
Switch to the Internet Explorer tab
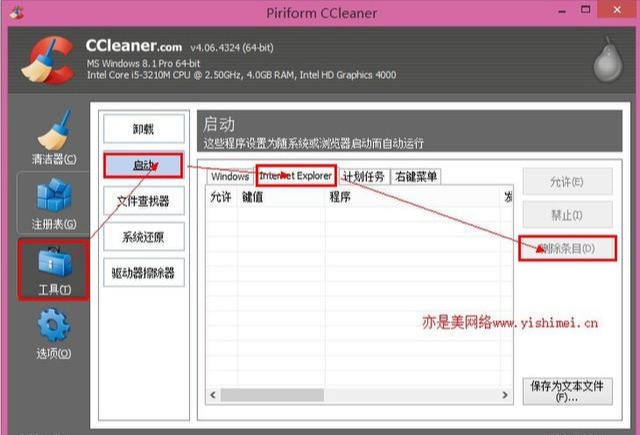tap(296, 176)
